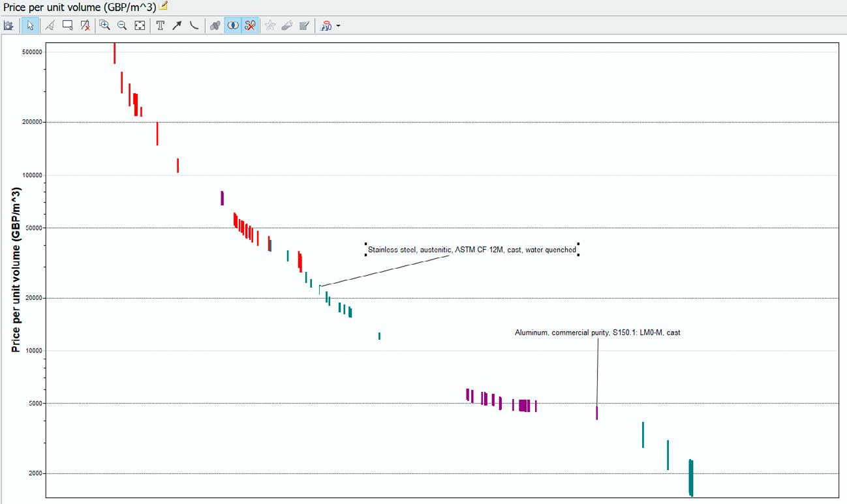Select the Stainless steel CF 12M label text
This screenshot has width=847, height=504.
click(x=472, y=250)
